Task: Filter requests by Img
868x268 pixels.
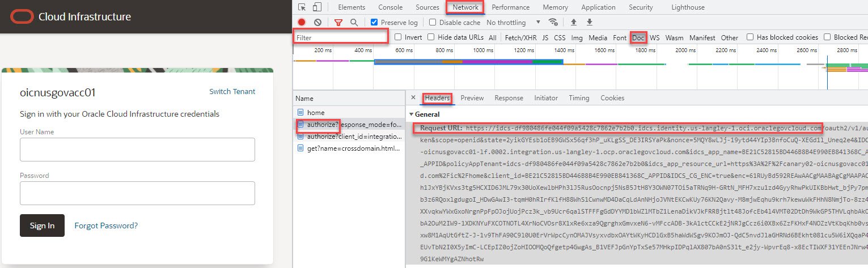Action: [577, 38]
